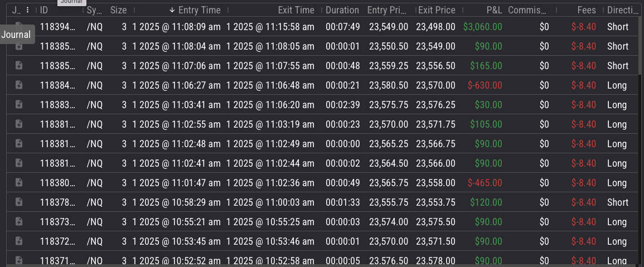
Task: Open journal icon for 10:55:21 am trade
Action: 18,221
